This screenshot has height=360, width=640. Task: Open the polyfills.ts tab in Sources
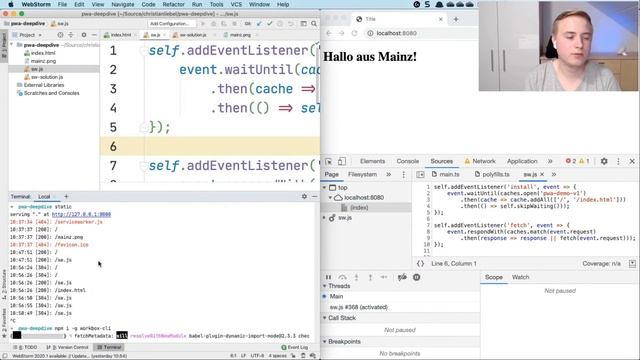[x=492, y=174]
